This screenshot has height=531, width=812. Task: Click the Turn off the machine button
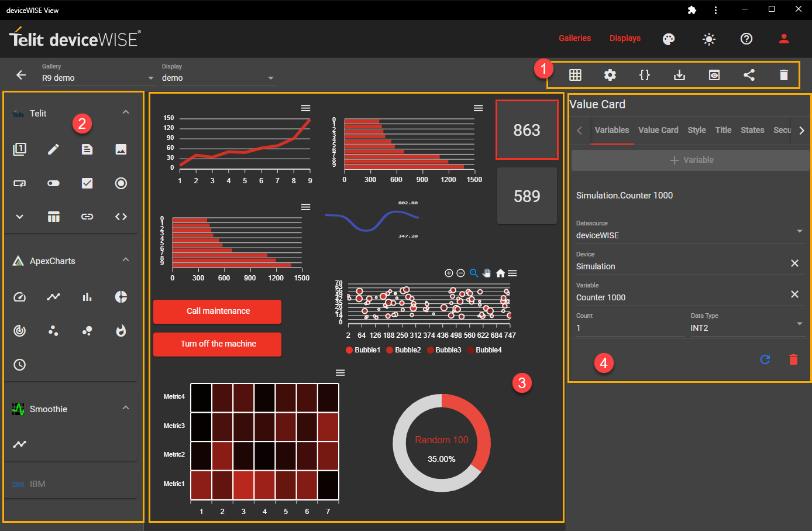click(x=218, y=344)
